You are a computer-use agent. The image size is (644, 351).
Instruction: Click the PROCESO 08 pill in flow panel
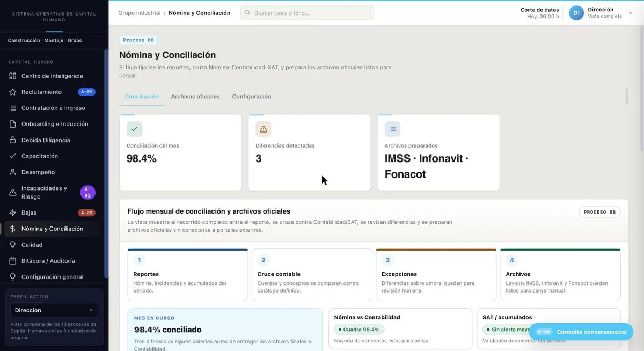pos(599,213)
